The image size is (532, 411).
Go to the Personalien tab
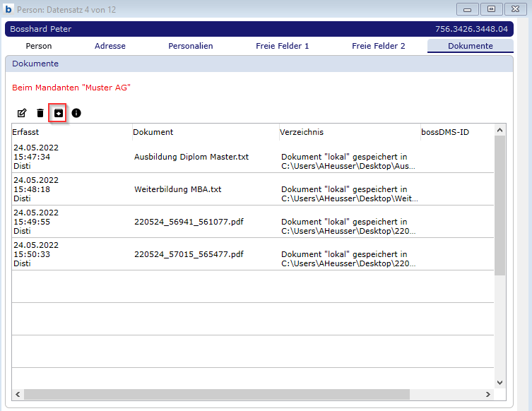point(190,46)
